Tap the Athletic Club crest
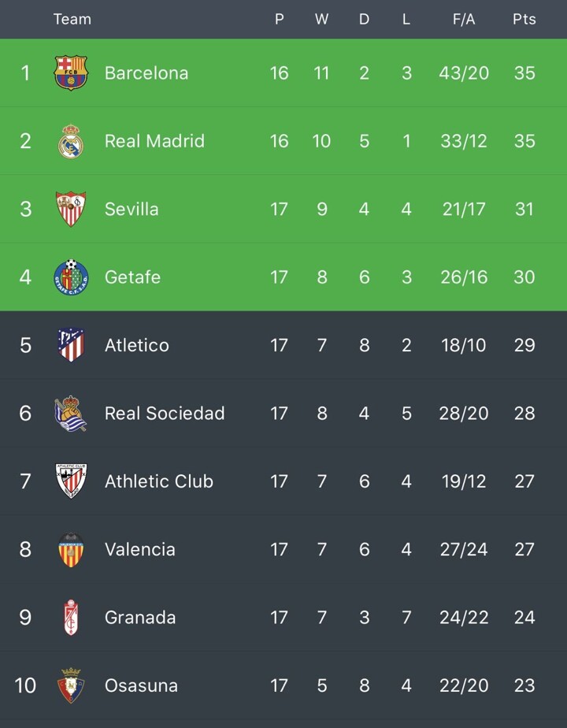The height and width of the screenshot is (728, 567). (x=71, y=481)
